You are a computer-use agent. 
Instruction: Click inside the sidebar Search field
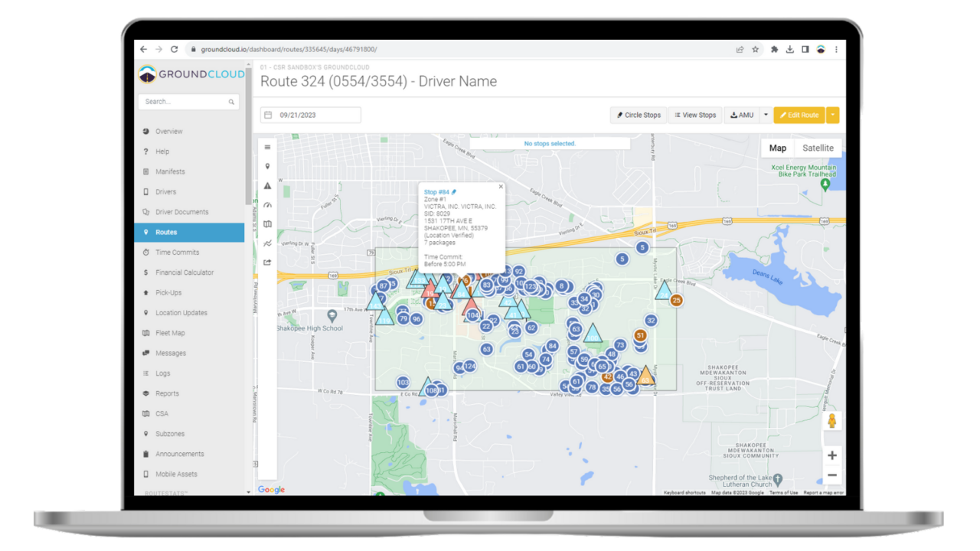[184, 101]
